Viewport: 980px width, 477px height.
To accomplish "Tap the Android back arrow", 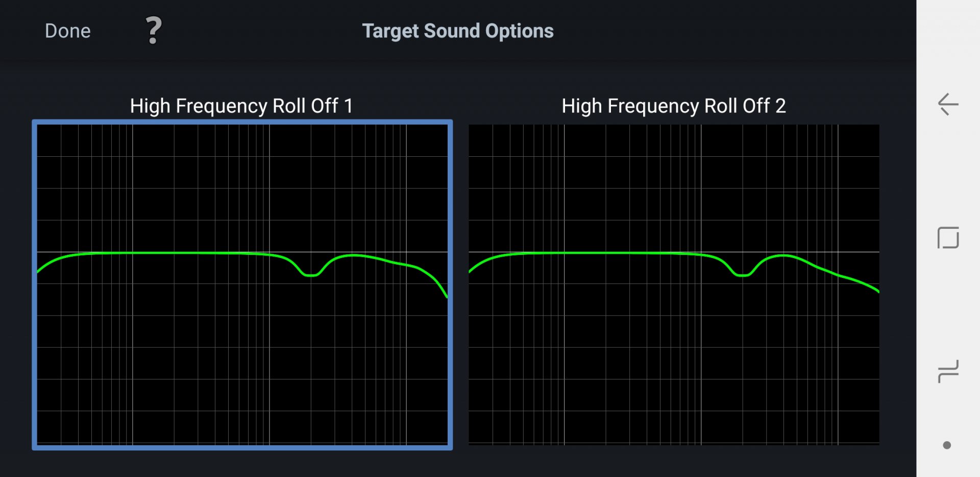I will tap(948, 105).
